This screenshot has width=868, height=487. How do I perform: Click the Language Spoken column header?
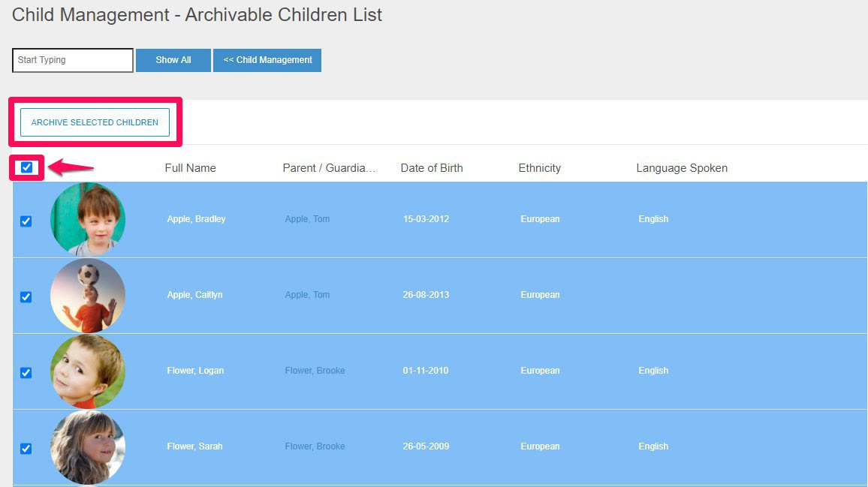pos(682,168)
